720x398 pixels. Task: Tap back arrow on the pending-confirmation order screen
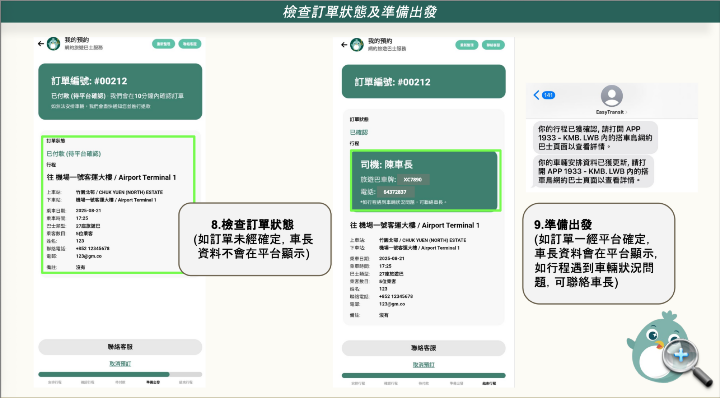(41, 44)
